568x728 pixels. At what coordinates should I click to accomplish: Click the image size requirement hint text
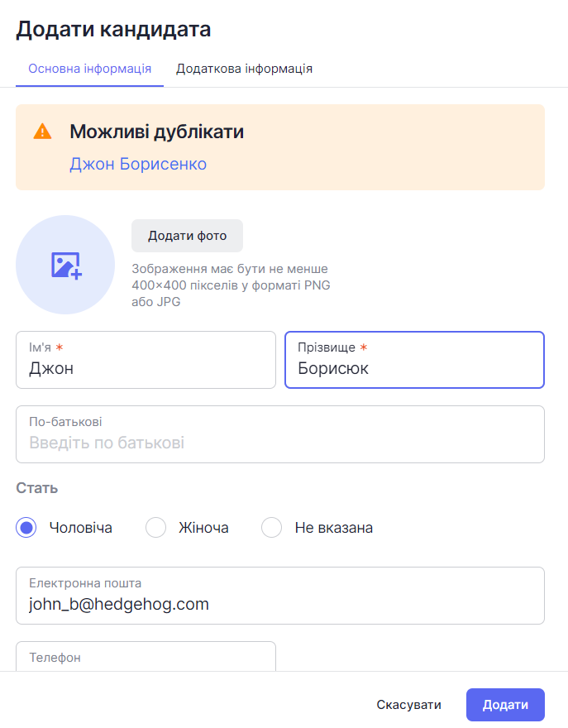231,285
